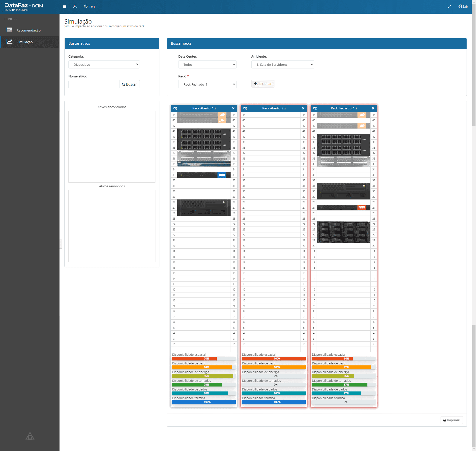476x451 pixels.
Task: Open settings gears of Rack Aberto_1
Action: coord(175,108)
